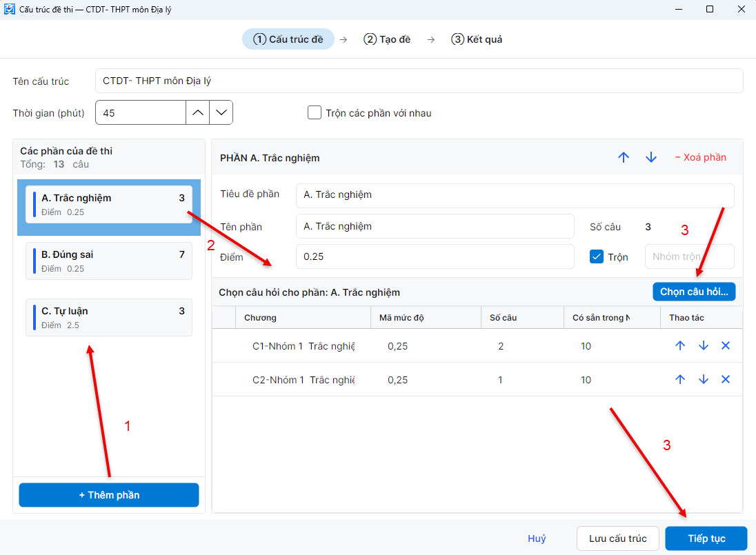Move C2-Nhóm 1 row up

click(680, 379)
